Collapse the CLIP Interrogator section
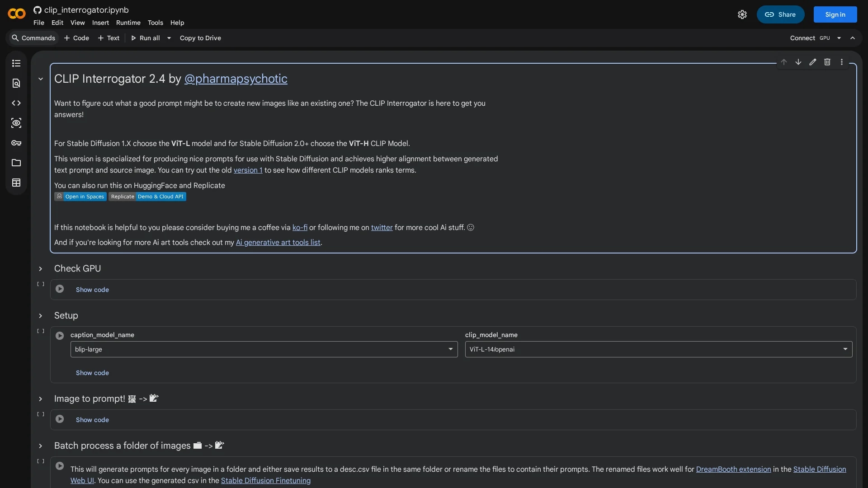 [41, 79]
